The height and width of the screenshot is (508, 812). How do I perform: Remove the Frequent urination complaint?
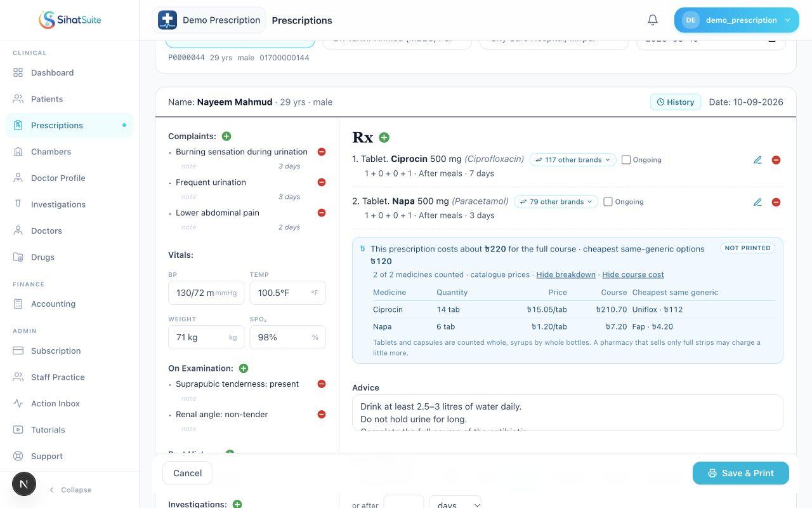coord(322,182)
